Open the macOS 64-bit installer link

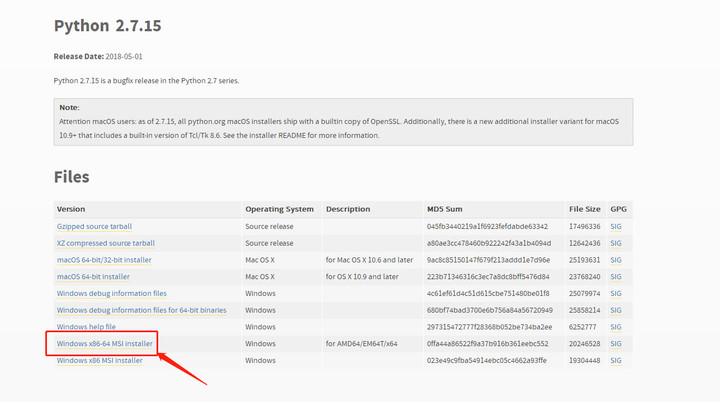point(93,277)
